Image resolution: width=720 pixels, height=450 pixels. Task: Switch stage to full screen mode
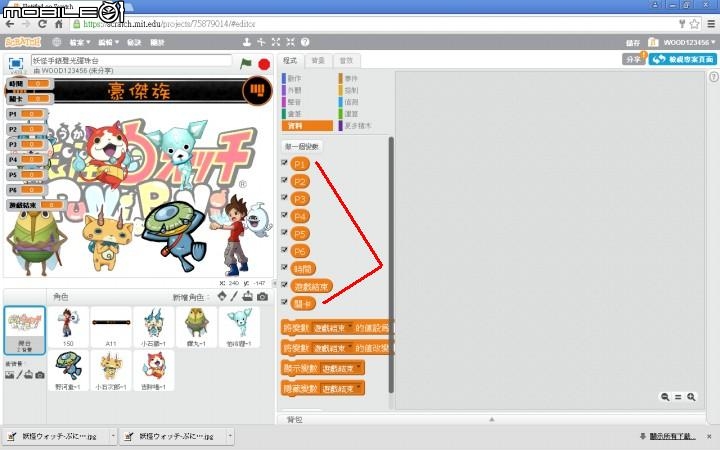[x=16, y=63]
